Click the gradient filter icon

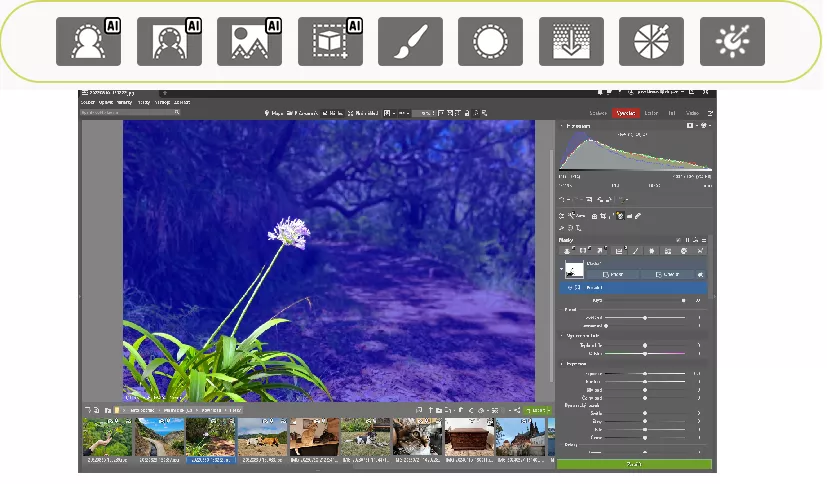point(571,42)
